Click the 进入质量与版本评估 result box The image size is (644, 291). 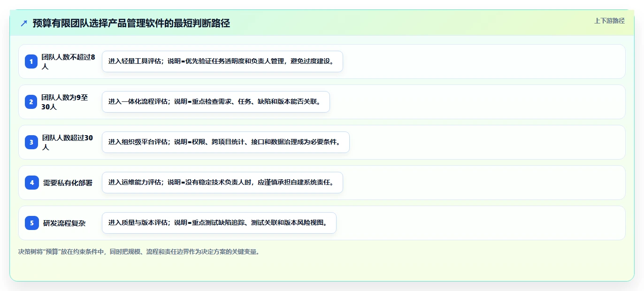coord(219,223)
